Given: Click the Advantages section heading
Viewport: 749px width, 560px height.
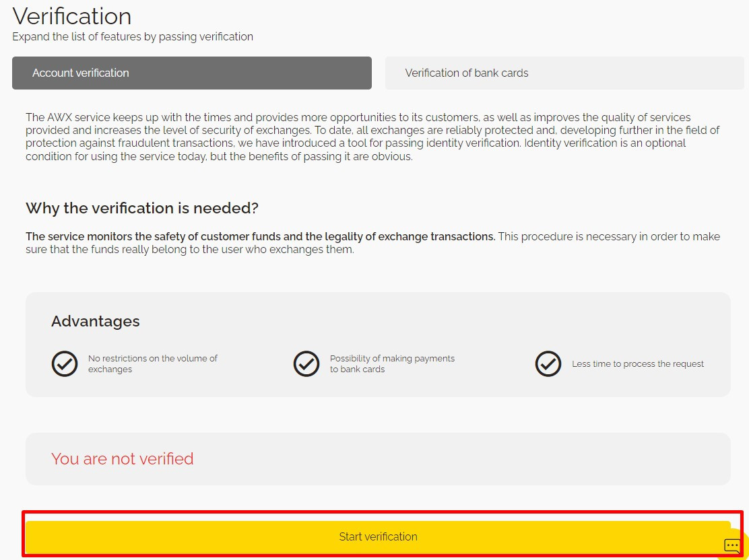Looking at the screenshot, I should tap(96, 321).
